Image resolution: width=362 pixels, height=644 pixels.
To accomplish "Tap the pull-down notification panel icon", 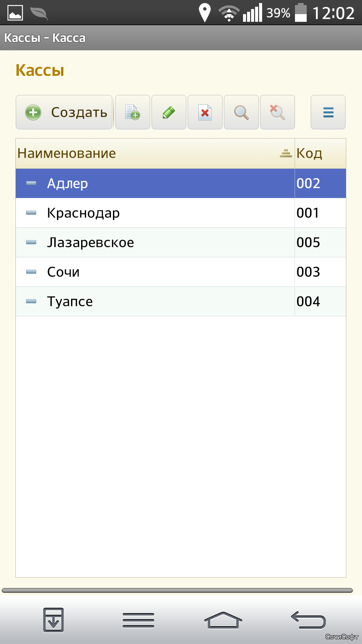I will tap(54, 620).
